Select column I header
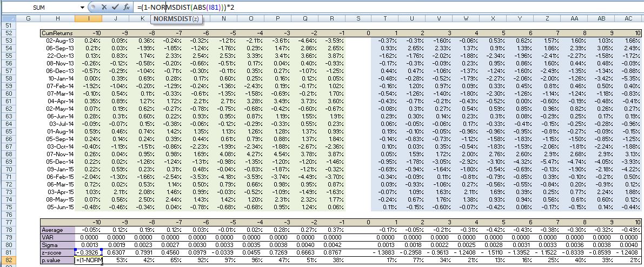 click(x=88, y=19)
